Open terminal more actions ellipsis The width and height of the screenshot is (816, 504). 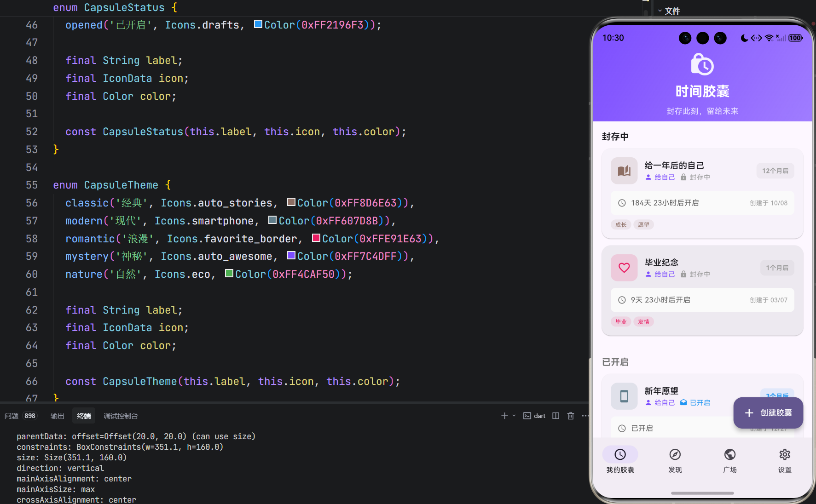coord(585,416)
